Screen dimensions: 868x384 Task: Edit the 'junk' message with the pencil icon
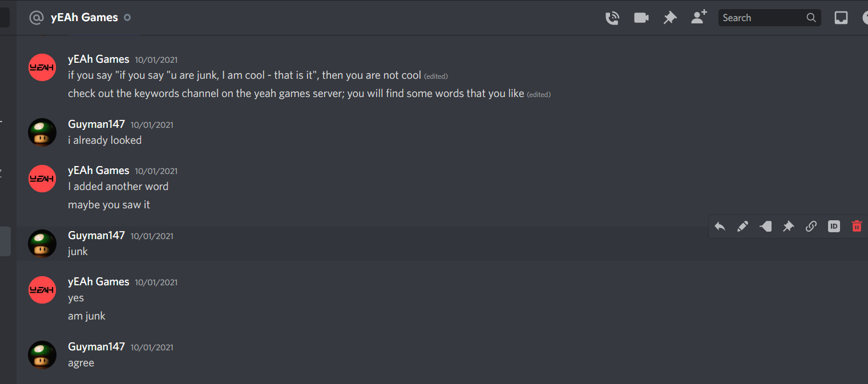[742, 227]
